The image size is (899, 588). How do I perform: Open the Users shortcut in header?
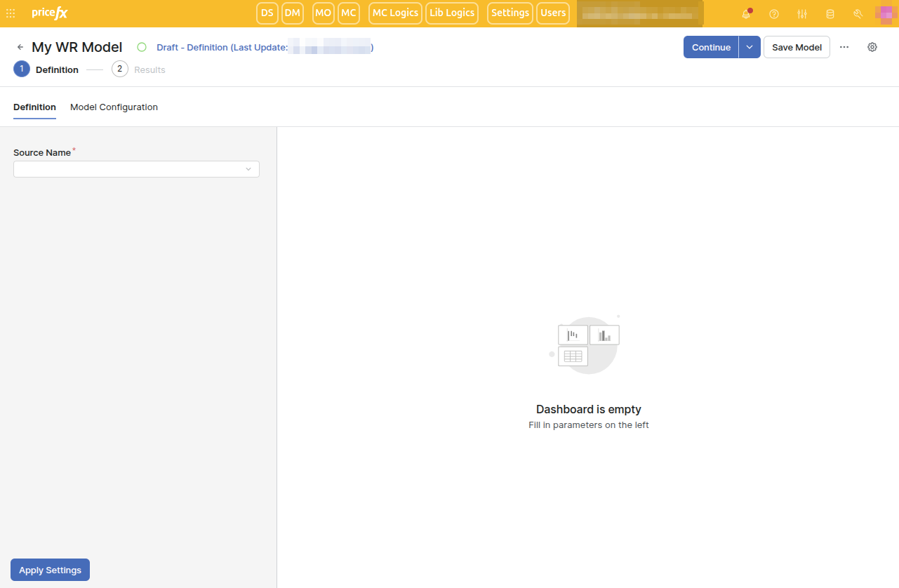(553, 13)
